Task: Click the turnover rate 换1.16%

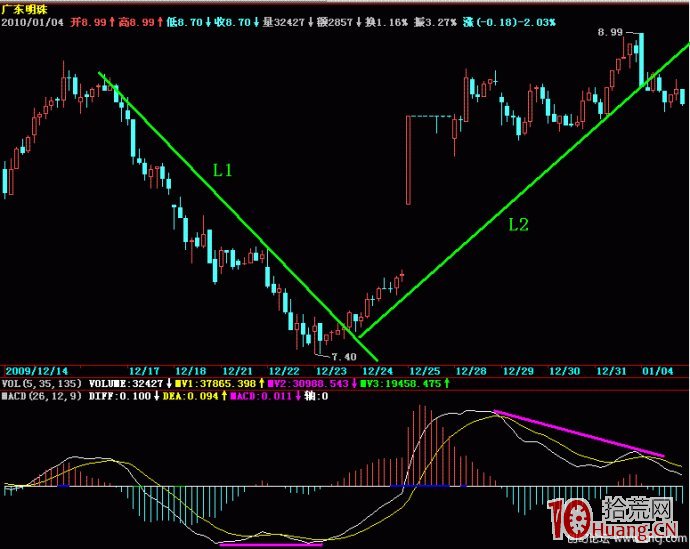Action: 386,22
